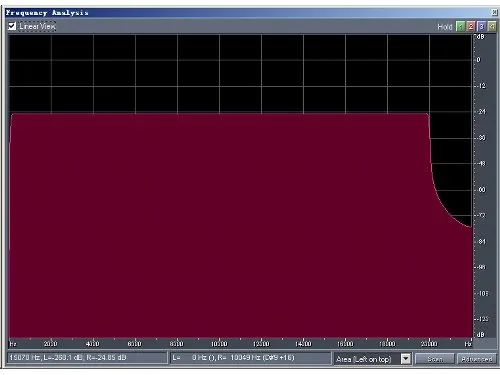Uncheck the Linear View checkbox
Viewport: 500px width, 375px height.
(x=12, y=26)
